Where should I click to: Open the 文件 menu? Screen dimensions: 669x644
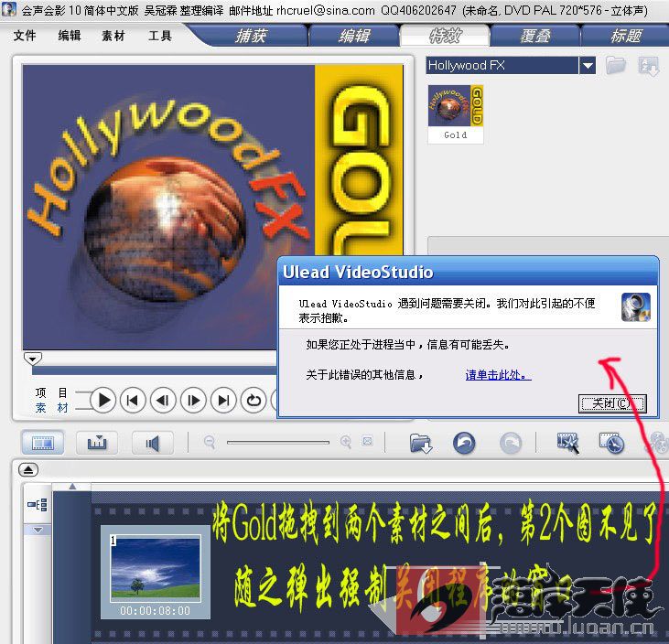25,36
